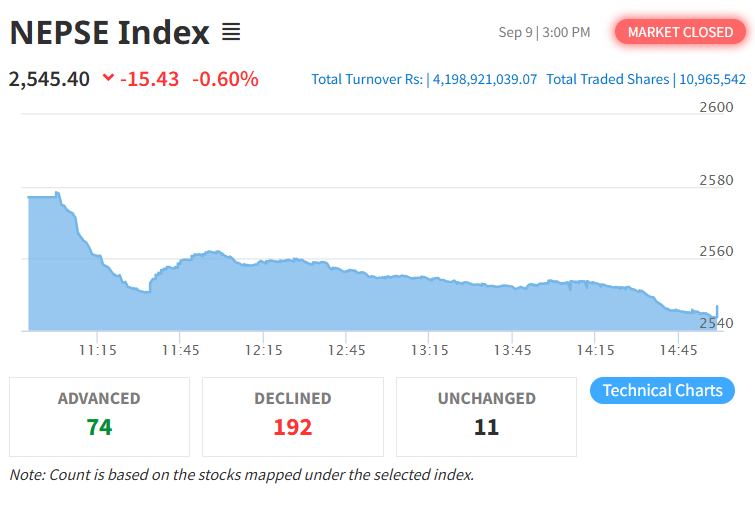This screenshot has width=755, height=510.
Task: Open Technical Charts
Action: [662, 390]
